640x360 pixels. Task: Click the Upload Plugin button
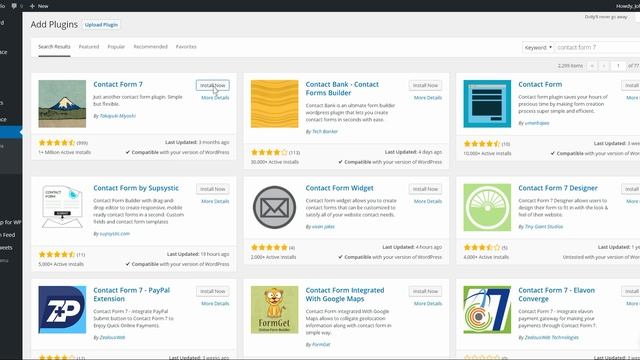(x=101, y=25)
